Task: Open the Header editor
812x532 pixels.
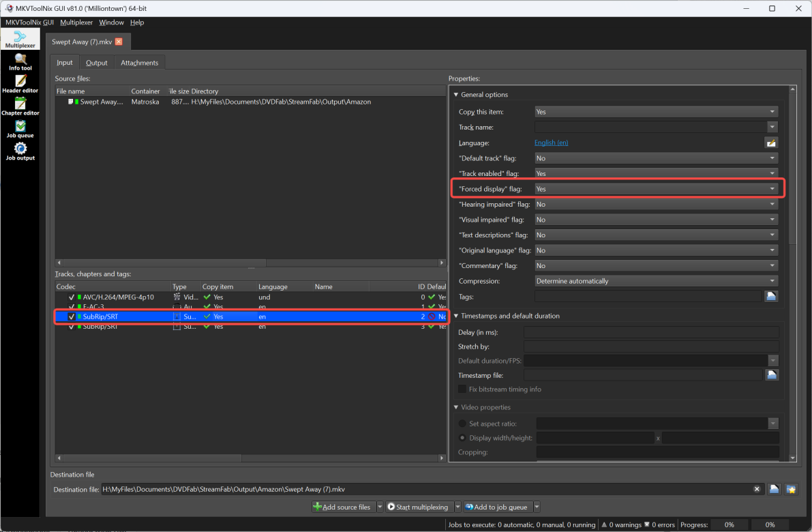Action: click(20, 85)
